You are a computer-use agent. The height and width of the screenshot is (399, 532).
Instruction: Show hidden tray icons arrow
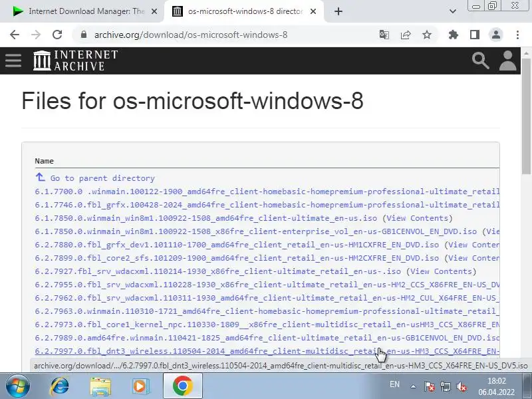413,386
